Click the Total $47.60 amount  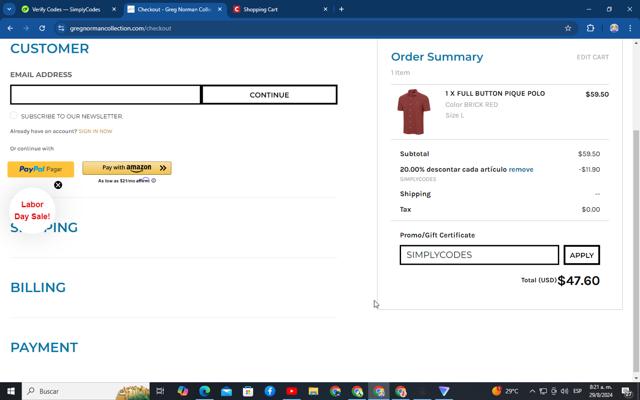tap(578, 280)
